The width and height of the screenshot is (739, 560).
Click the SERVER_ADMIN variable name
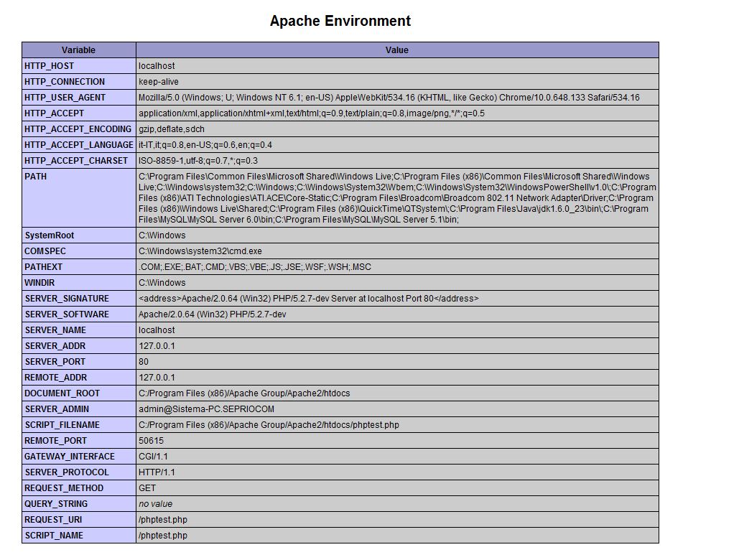pos(57,409)
